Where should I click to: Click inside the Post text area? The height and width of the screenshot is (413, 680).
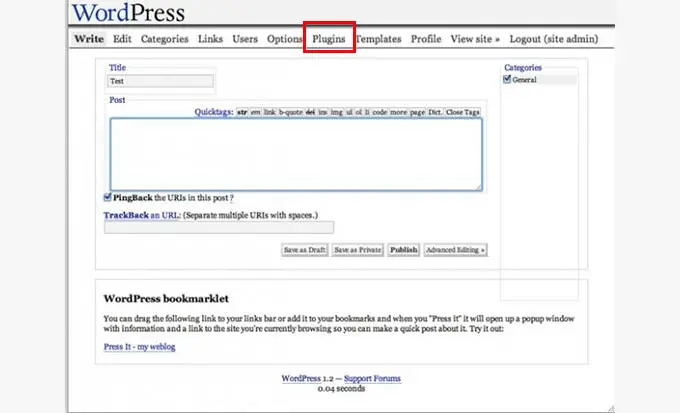point(296,154)
